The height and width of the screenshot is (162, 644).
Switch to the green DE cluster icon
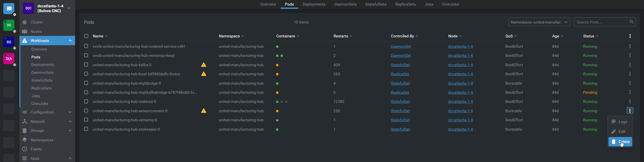click(9, 25)
